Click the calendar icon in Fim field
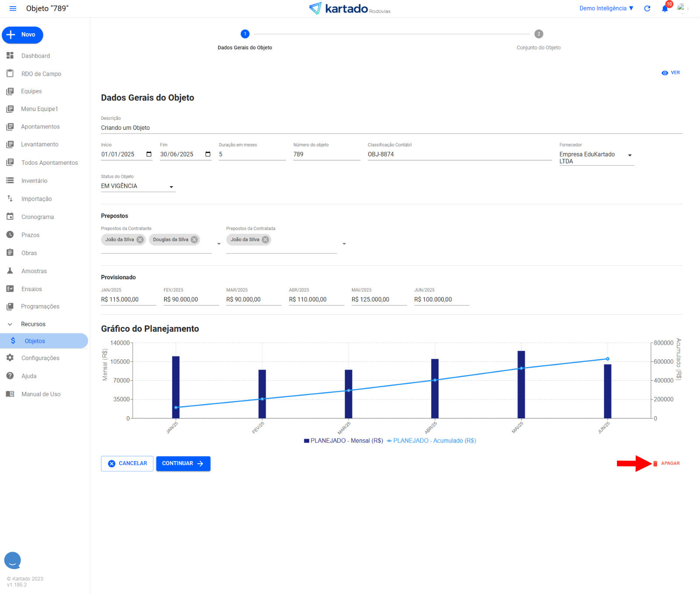This screenshot has width=700, height=594. (x=208, y=154)
